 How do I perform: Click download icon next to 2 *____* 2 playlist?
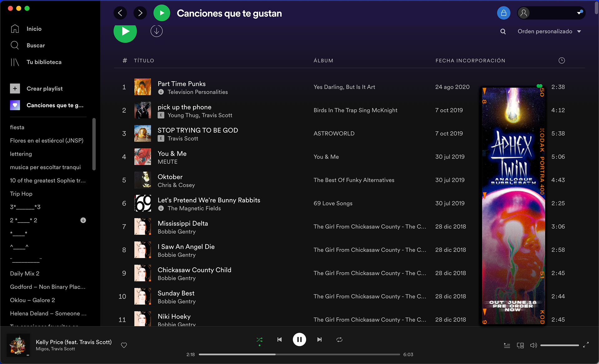coord(83,220)
